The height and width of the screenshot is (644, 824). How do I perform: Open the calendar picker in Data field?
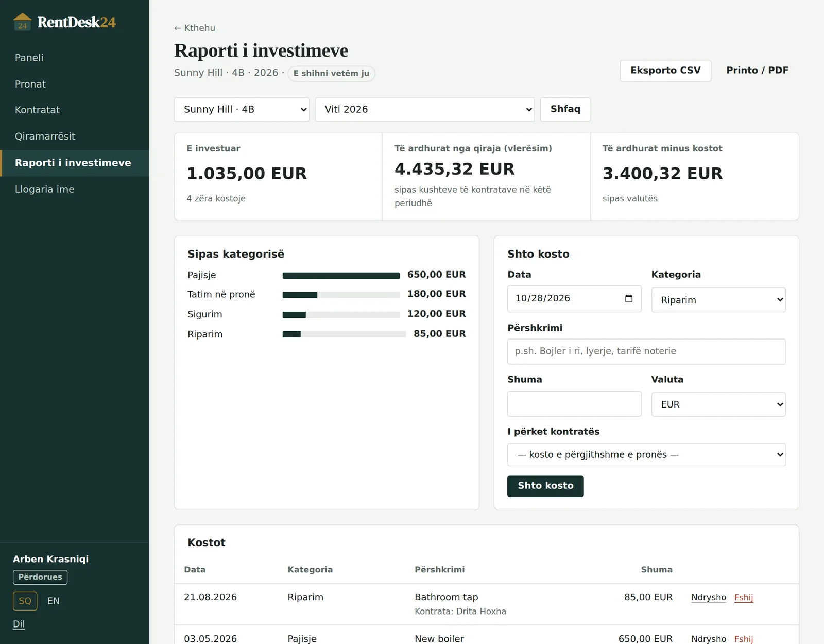(628, 299)
